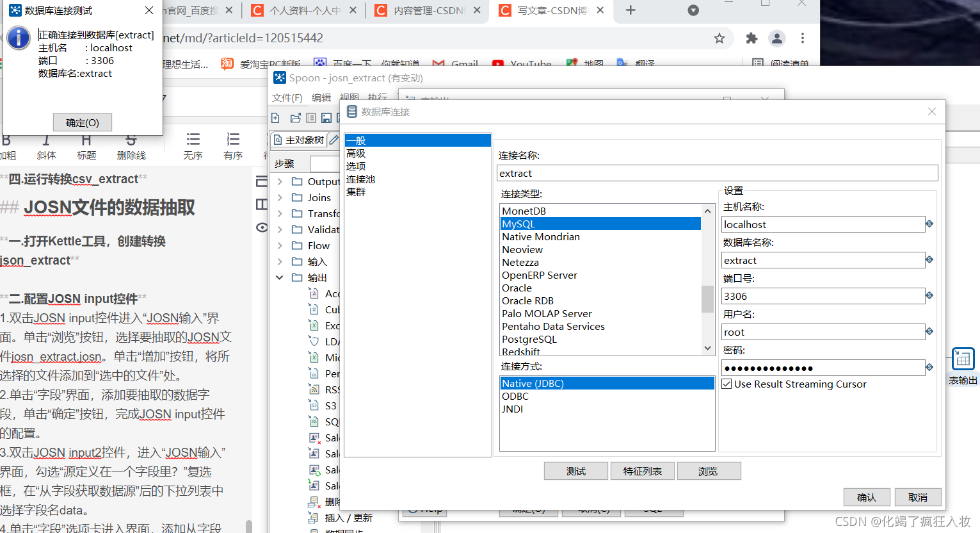Click the 密码 password field
The width and height of the screenshot is (980, 533).
(823, 368)
